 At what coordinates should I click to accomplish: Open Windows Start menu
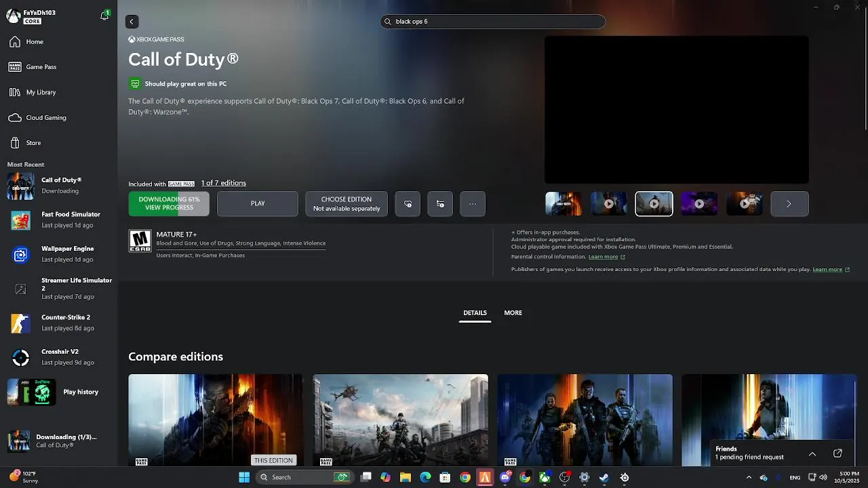(x=244, y=477)
